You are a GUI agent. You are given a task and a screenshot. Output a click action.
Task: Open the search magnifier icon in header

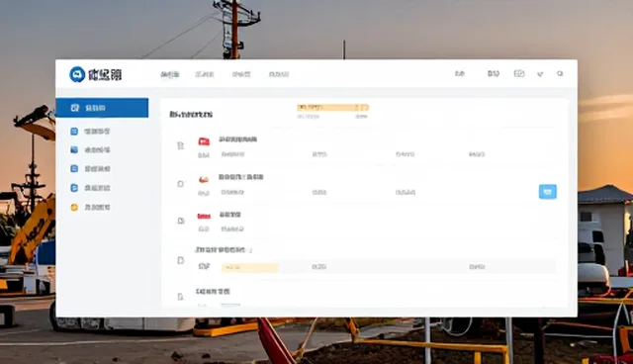(560, 73)
